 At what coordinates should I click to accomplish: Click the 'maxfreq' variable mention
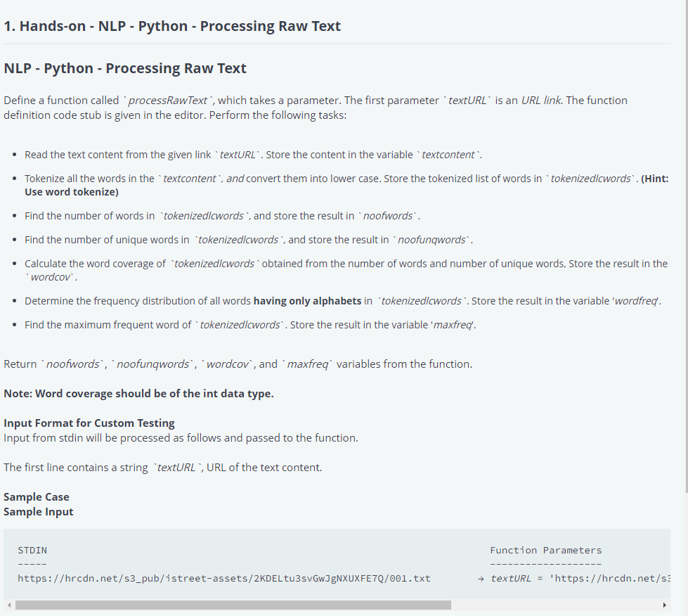pos(453,324)
